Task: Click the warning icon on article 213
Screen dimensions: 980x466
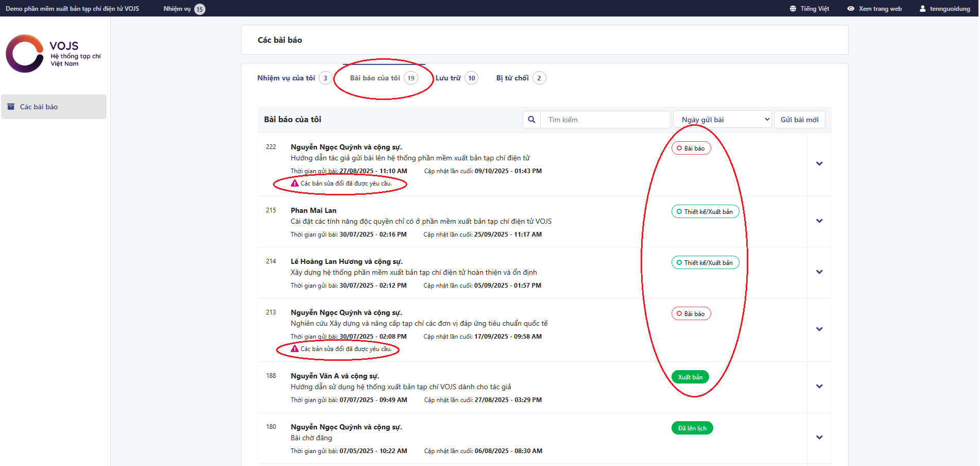Action: click(x=295, y=349)
